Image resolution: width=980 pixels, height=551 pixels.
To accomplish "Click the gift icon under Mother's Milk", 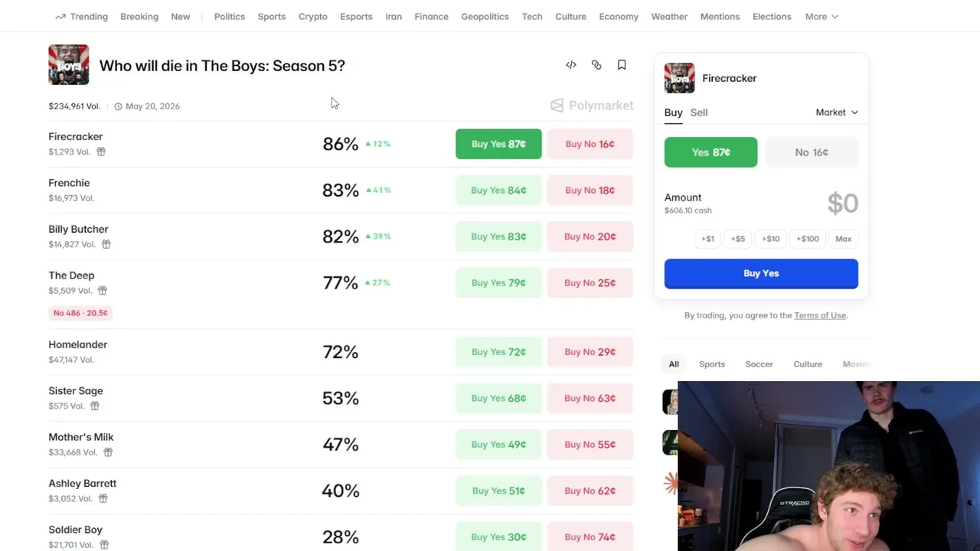I will tap(108, 452).
